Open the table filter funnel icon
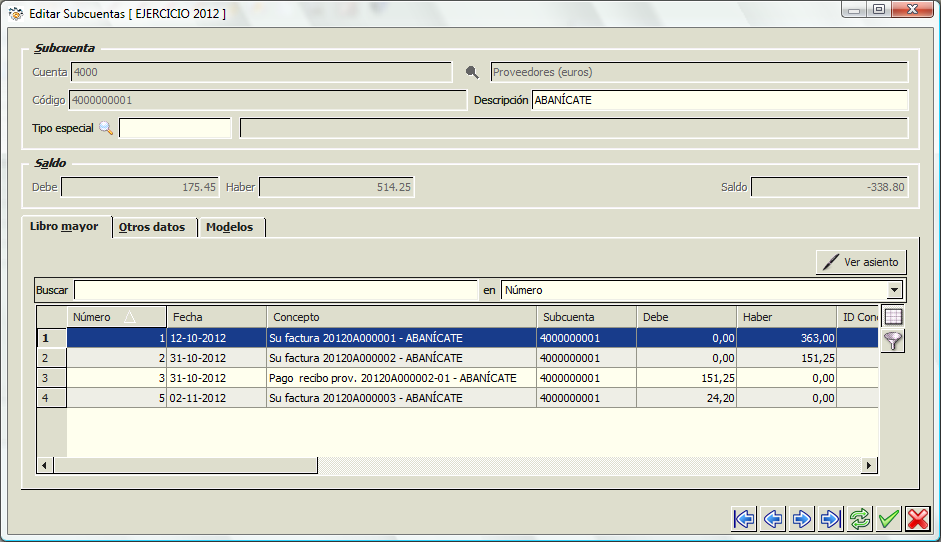Viewport: 941px width, 542px height. (893, 341)
